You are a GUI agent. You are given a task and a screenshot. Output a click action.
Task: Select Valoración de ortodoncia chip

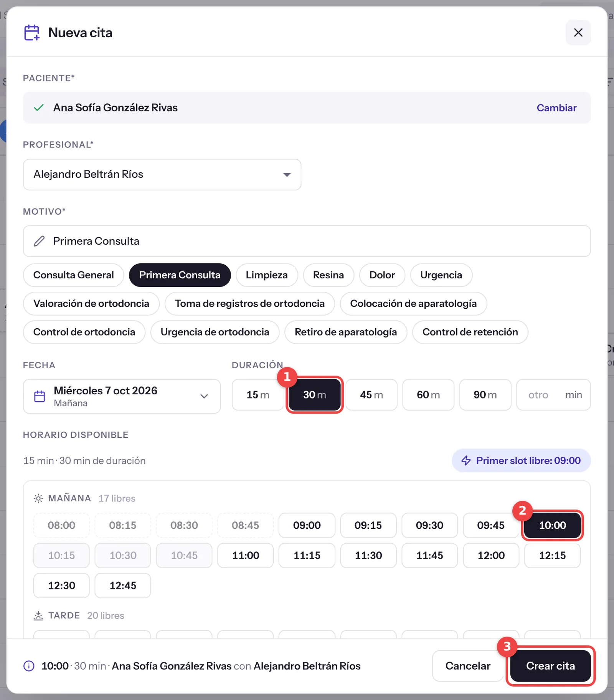click(91, 303)
